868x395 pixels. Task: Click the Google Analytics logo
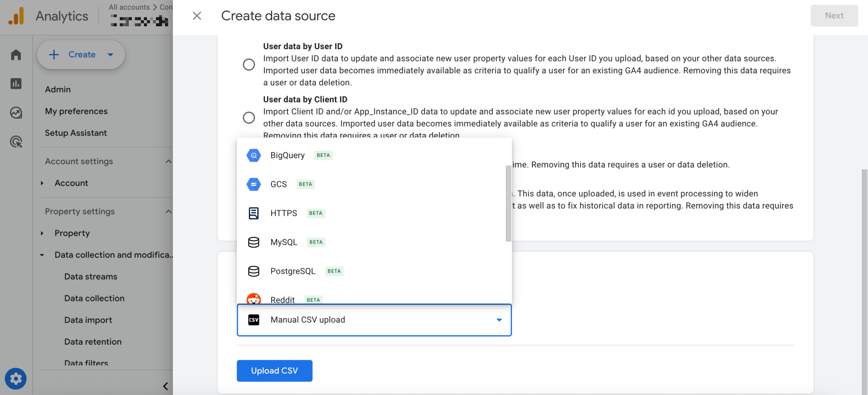[x=16, y=16]
